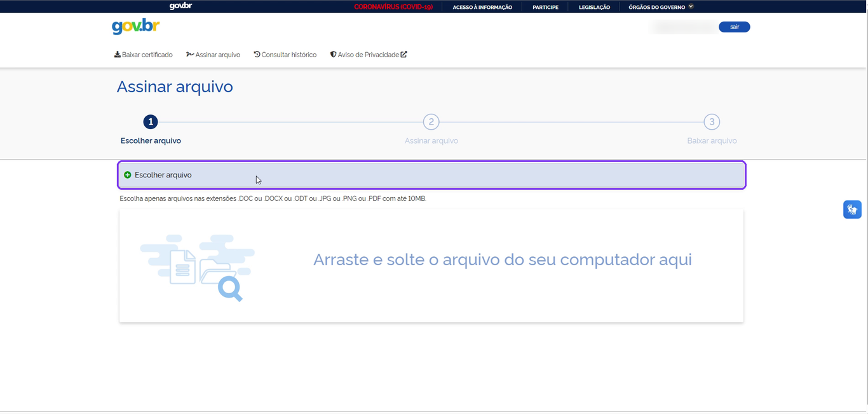Viewport: 868px width, 414px height.
Task: Open the VLibras accessibility hand icon
Action: (x=852, y=209)
